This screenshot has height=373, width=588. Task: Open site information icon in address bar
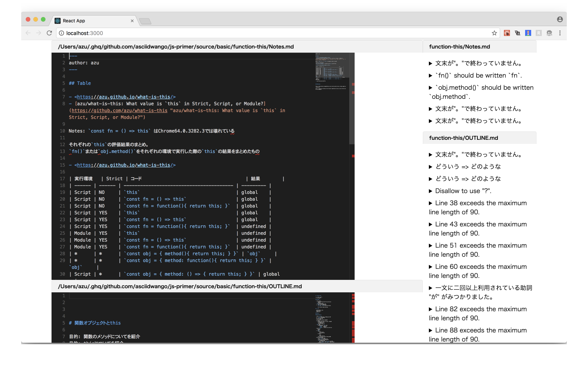61,33
